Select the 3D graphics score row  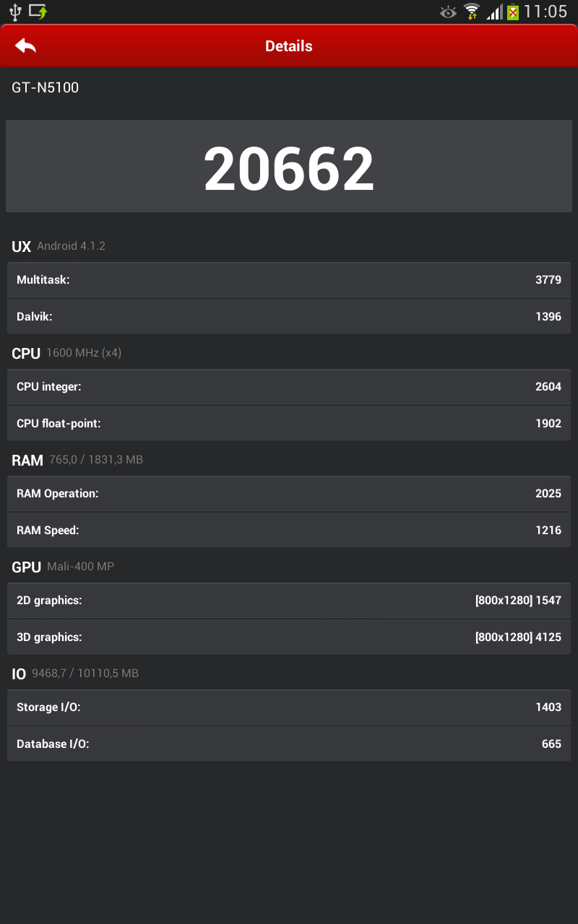pyautogui.click(x=289, y=637)
